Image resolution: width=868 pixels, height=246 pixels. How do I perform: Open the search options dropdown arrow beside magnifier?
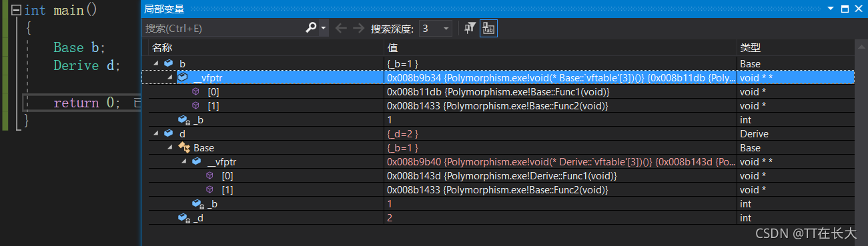click(324, 28)
